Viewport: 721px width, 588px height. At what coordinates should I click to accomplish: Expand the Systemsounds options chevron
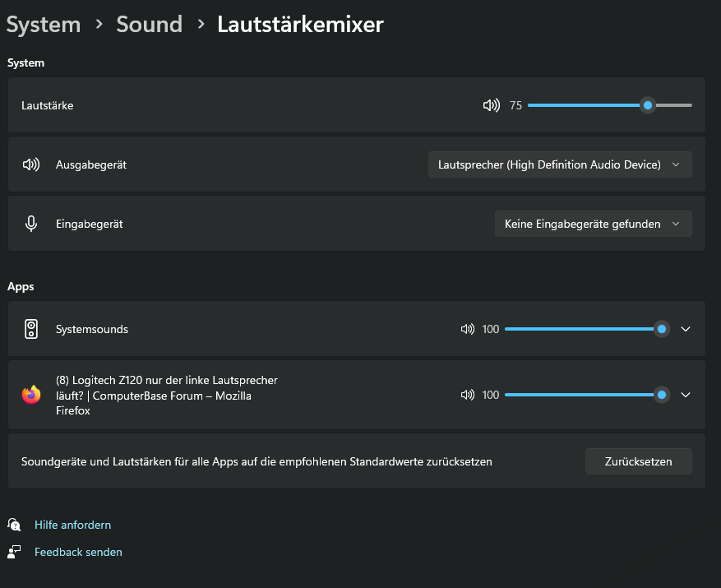(686, 329)
